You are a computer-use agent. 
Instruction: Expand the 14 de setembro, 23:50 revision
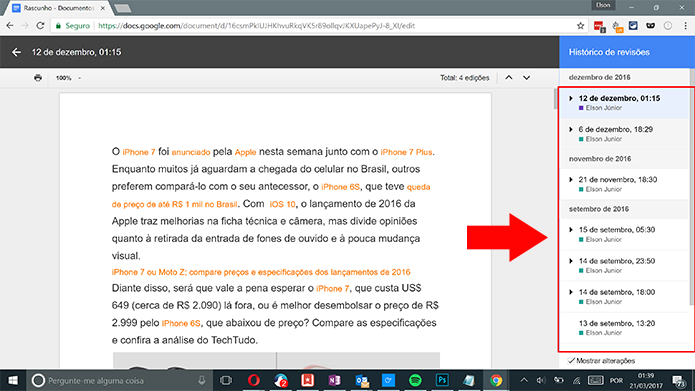(x=571, y=261)
